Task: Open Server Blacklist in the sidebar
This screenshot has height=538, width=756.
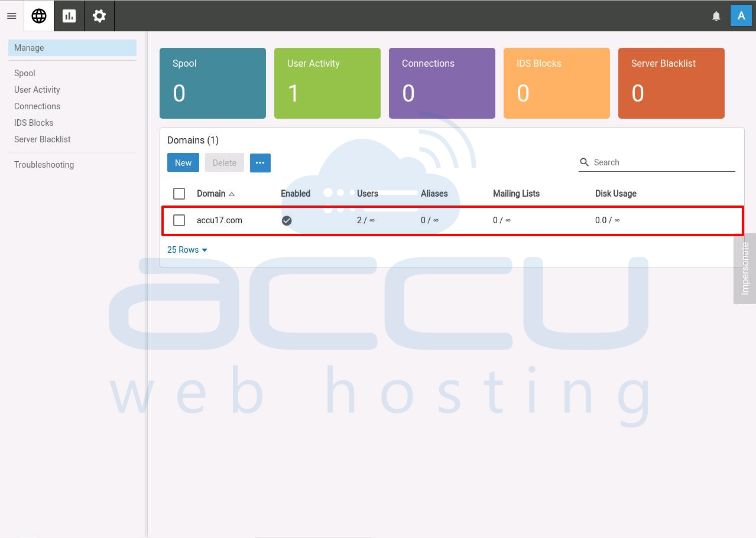Action: coord(43,139)
